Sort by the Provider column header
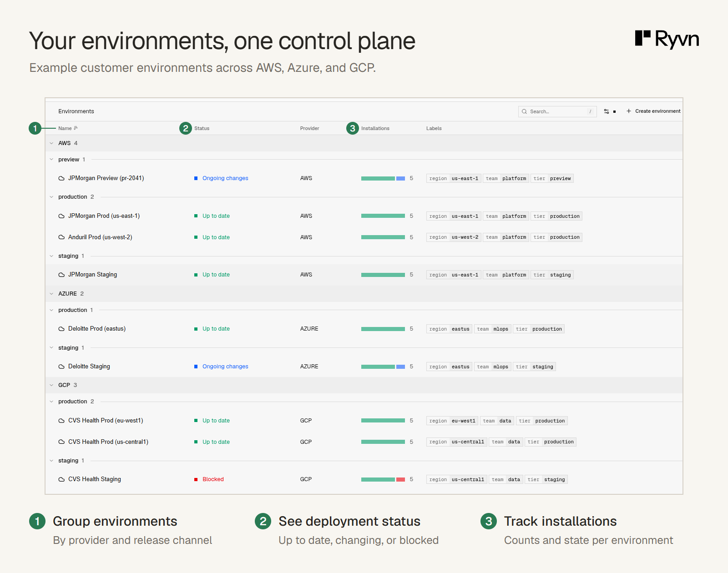The image size is (728, 573). (309, 128)
